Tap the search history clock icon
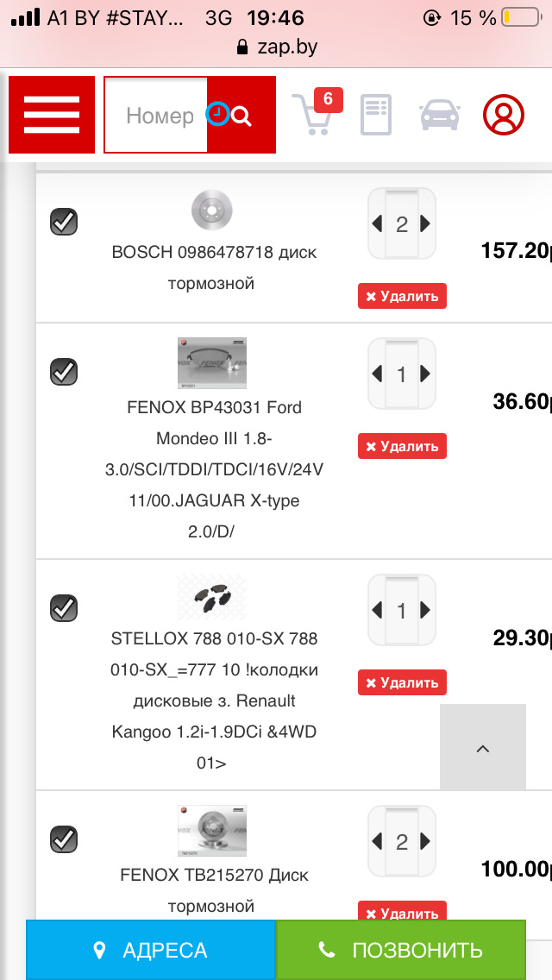 coord(217,115)
